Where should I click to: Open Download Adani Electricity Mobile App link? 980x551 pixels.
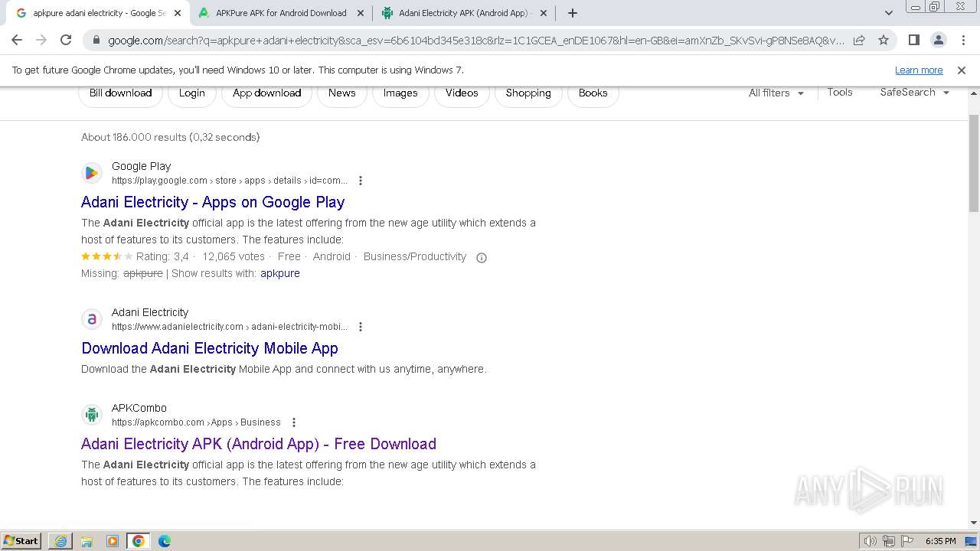click(x=210, y=348)
